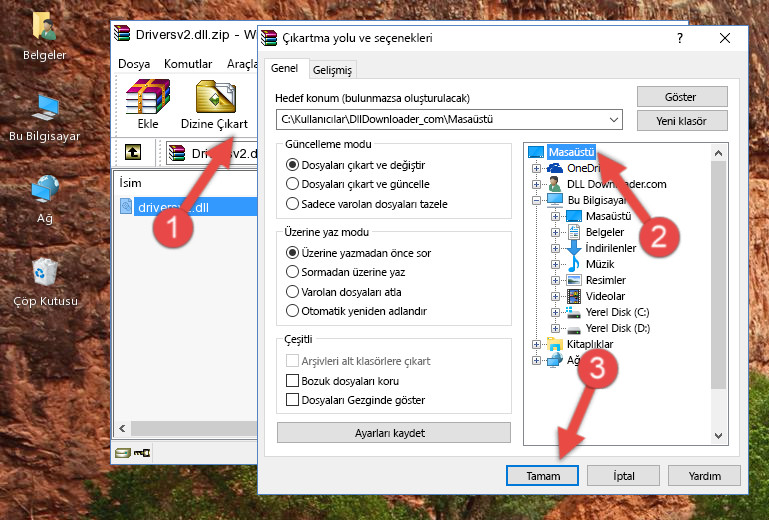The width and height of the screenshot is (769, 520).
Task: Expand the OneDrive tree node
Action: (x=536, y=168)
